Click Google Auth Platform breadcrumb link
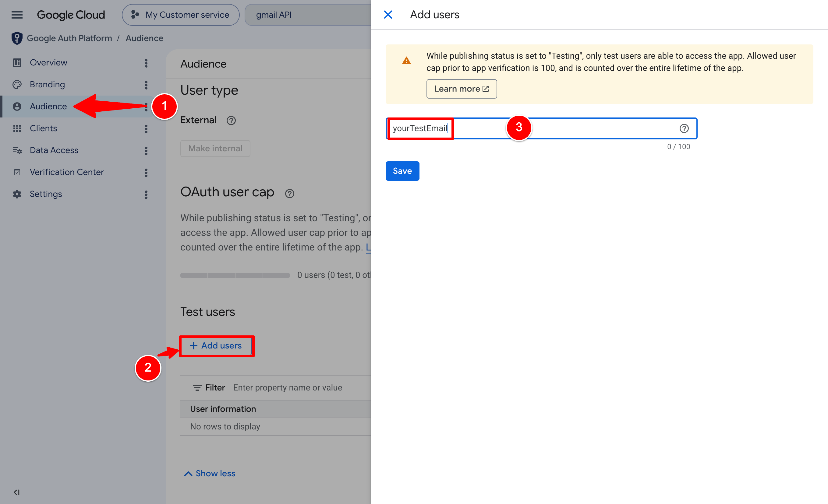This screenshot has height=504, width=828. (x=69, y=38)
